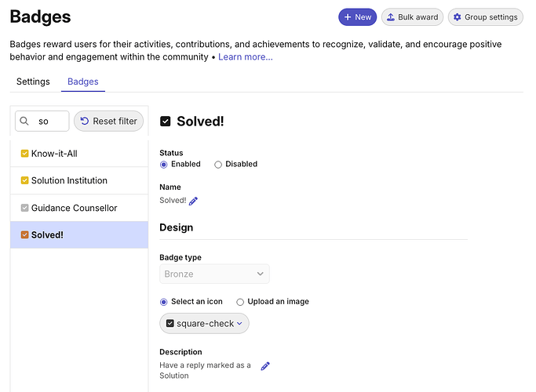
Task: Open the Badge type Bronze dropdown
Action: point(214,274)
